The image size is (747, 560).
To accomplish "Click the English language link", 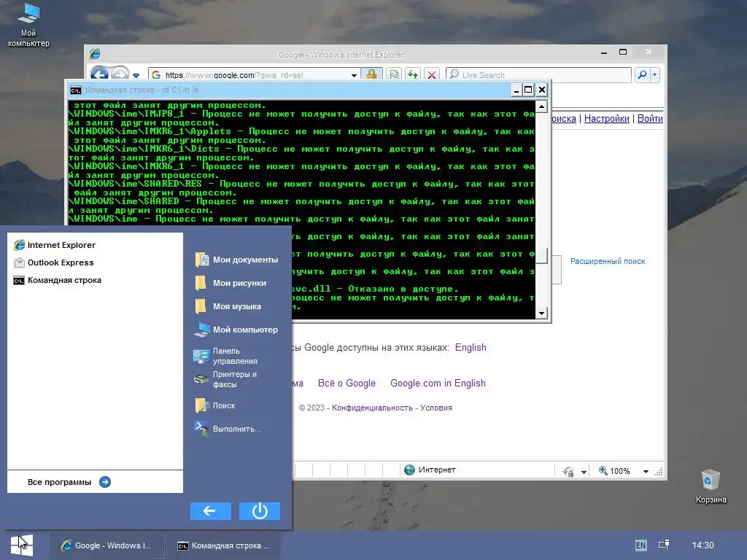I will [471, 347].
